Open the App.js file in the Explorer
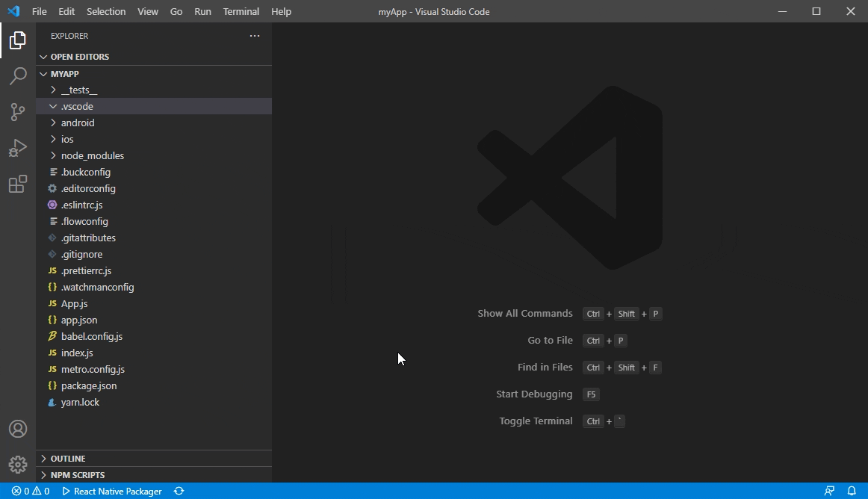 (x=73, y=303)
